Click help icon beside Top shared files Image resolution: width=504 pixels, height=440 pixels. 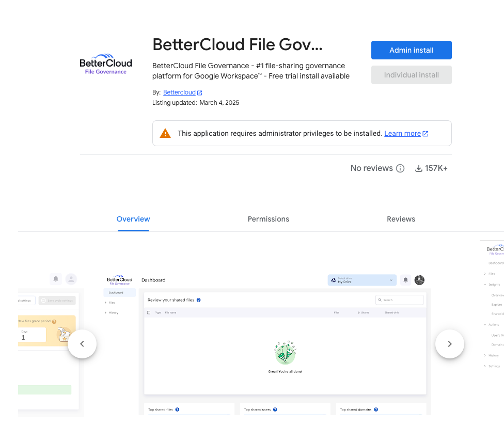coord(177,410)
